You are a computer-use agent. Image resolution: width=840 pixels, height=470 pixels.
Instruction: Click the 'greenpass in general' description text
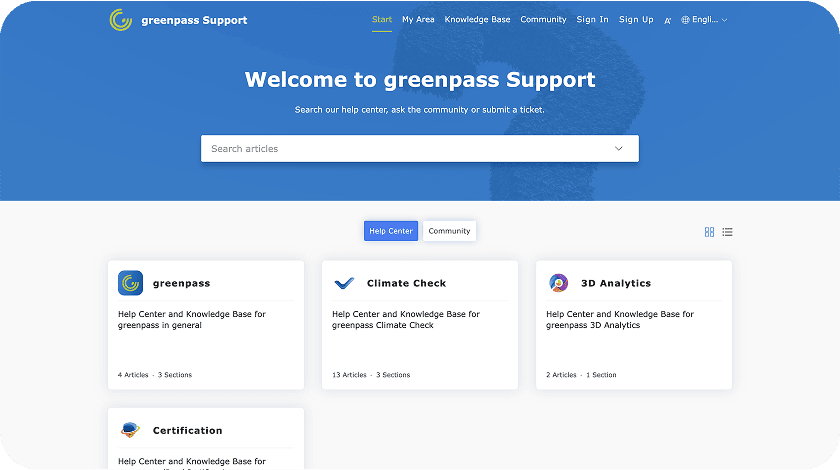point(160,325)
